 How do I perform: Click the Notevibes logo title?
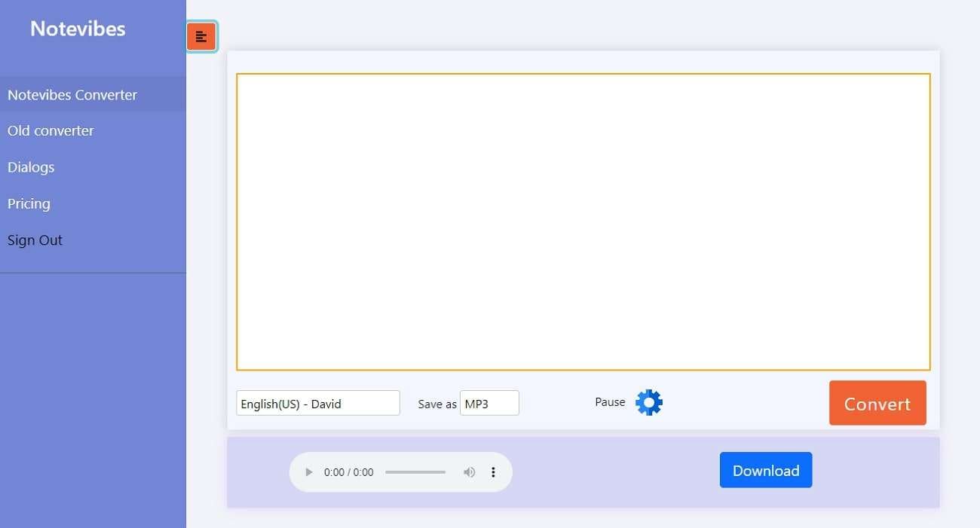coord(78,29)
